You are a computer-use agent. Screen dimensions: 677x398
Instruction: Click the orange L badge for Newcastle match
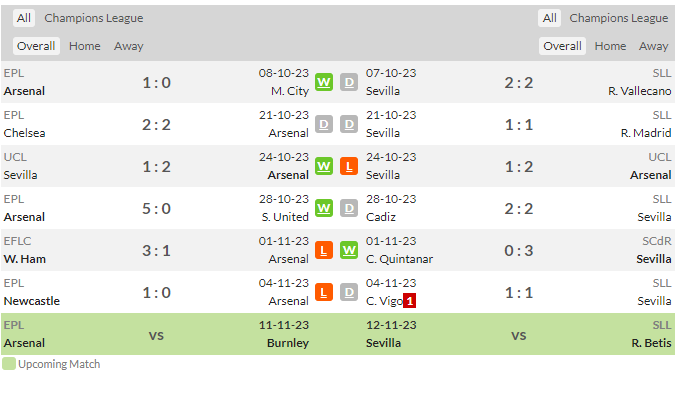click(324, 292)
